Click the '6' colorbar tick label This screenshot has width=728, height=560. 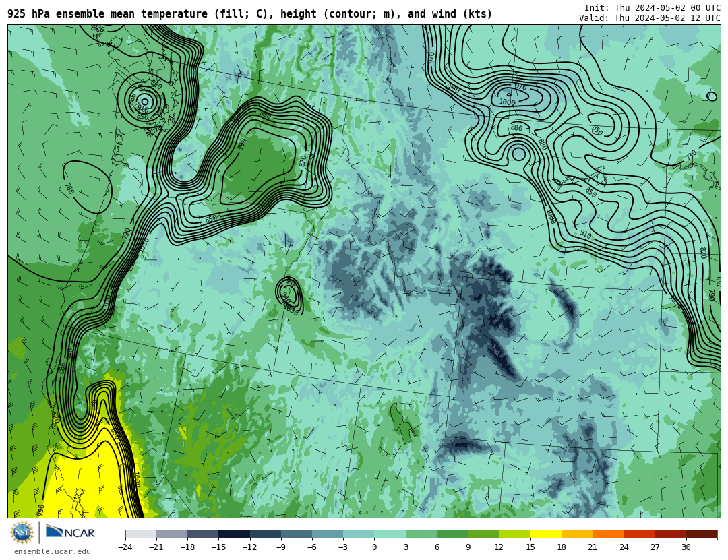[437, 547]
